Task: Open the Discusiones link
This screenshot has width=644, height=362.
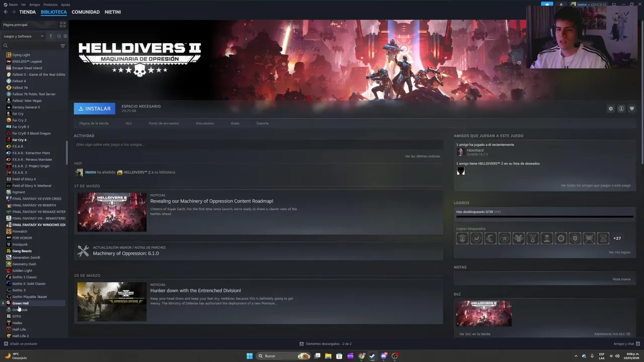Action: pyautogui.click(x=205, y=123)
